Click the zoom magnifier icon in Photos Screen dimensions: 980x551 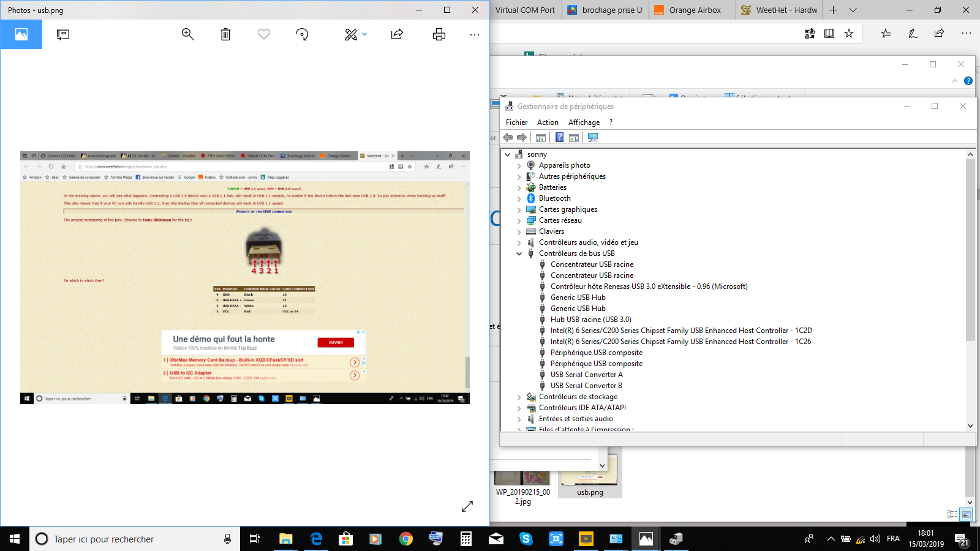[188, 34]
